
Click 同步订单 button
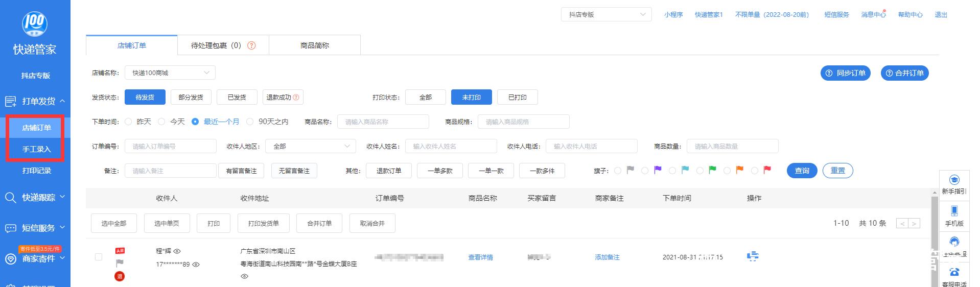[845, 73]
